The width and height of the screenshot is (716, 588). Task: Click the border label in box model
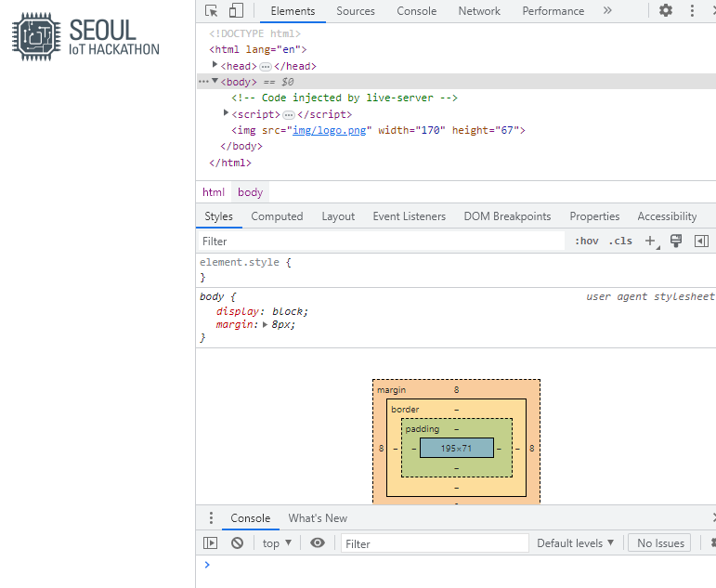[x=405, y=410]
